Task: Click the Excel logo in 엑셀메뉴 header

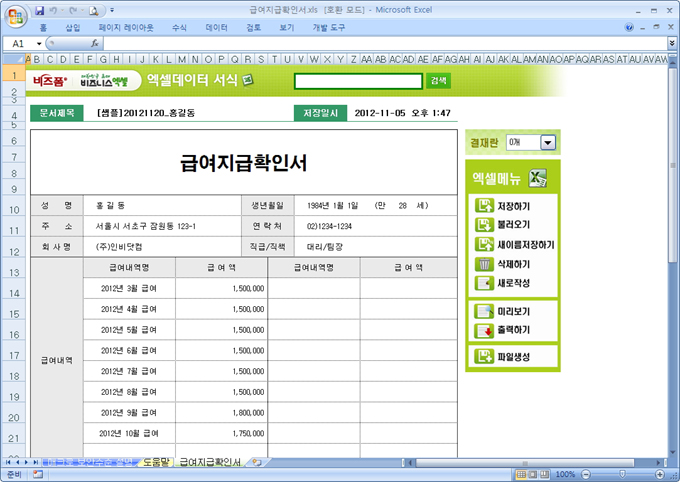Action: point(537,178)
